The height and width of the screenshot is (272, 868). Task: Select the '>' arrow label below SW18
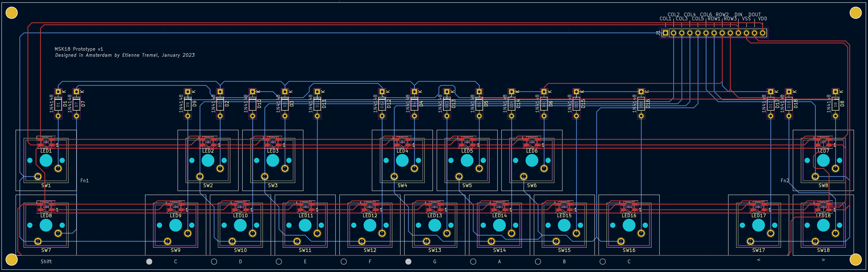(823, 260)
